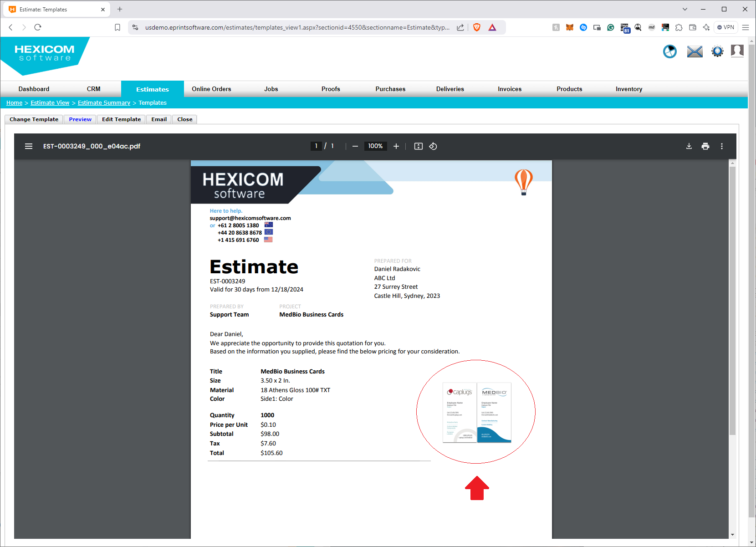The height and width of the screenshot is (547, 756).
Task: Click the site settings icon in address bar
Action: [x=135, y=27]
